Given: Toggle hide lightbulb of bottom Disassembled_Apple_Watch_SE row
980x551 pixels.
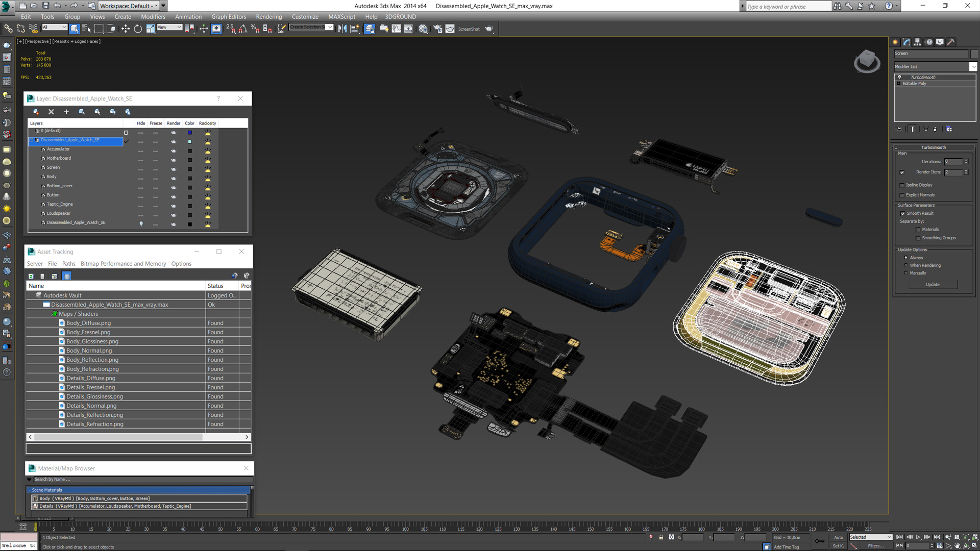Looking at the screenshot, I should click(x=141, y=223).
